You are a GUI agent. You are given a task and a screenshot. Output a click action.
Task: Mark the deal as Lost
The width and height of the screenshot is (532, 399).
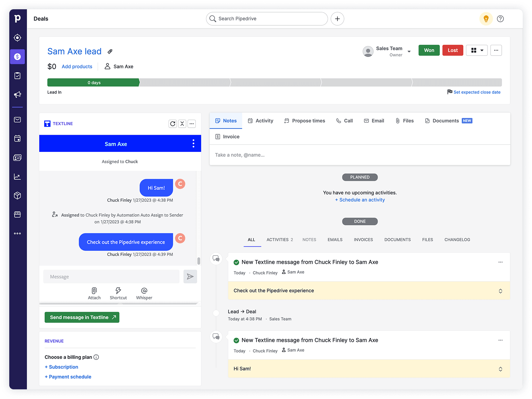453,50
